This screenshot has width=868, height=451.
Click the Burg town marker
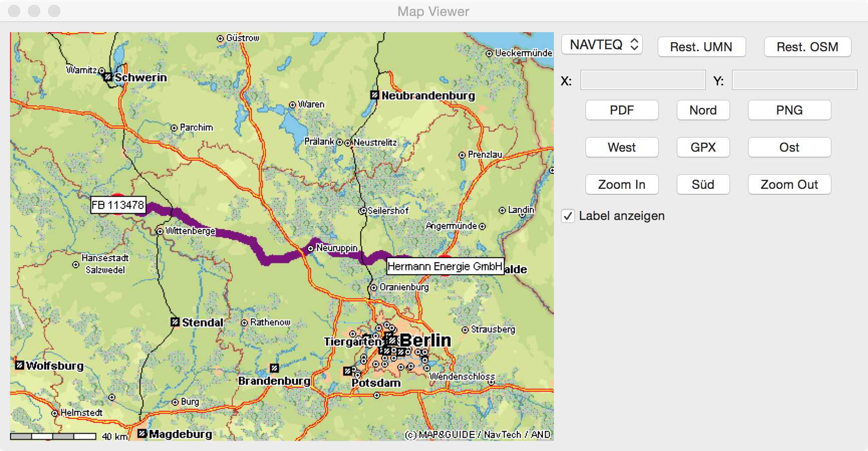tap(175, 402)
